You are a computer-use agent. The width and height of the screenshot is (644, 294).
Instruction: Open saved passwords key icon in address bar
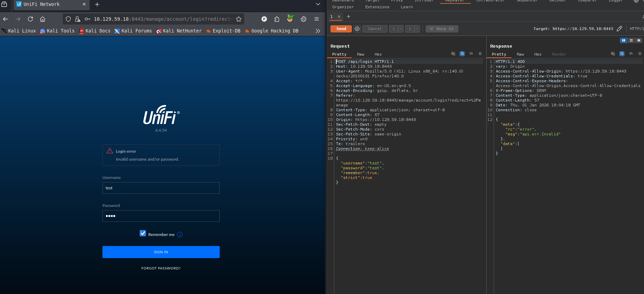tap(88, 19)
